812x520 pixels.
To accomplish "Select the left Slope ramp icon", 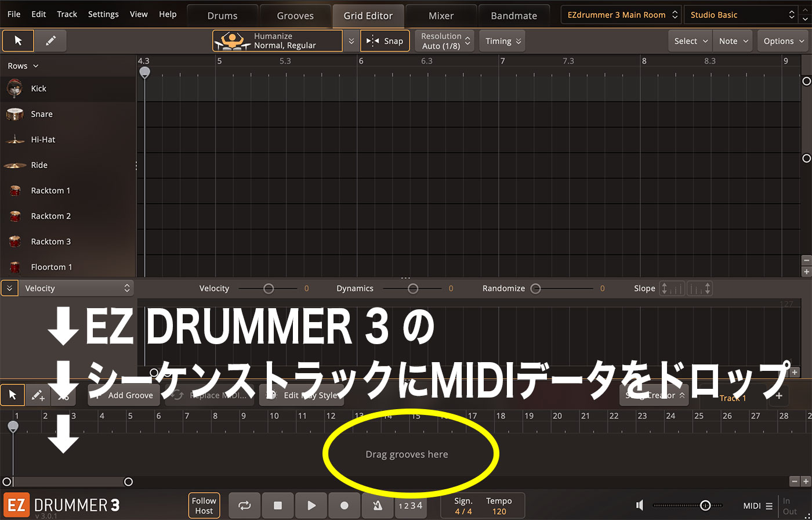I will 672,288.
